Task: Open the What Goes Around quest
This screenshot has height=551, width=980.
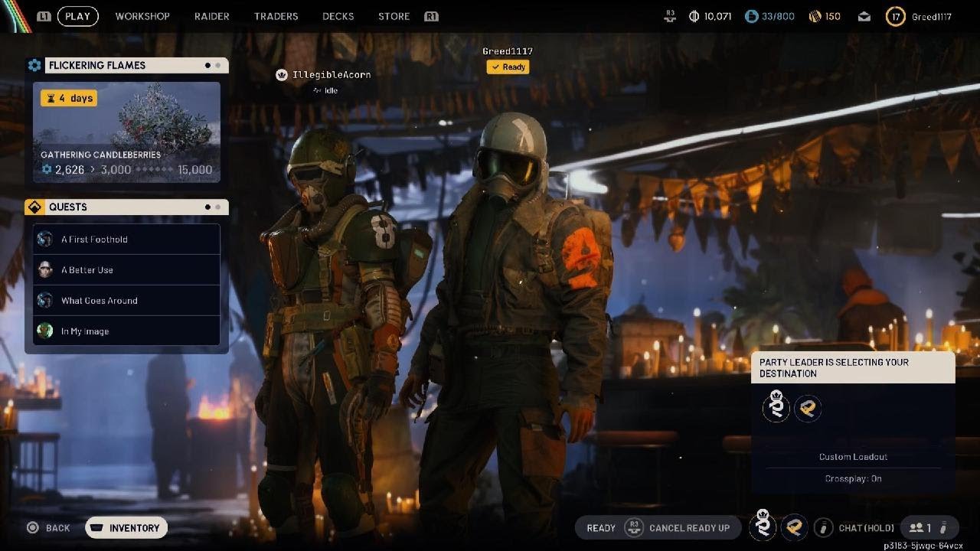Action: coord(126,301)
